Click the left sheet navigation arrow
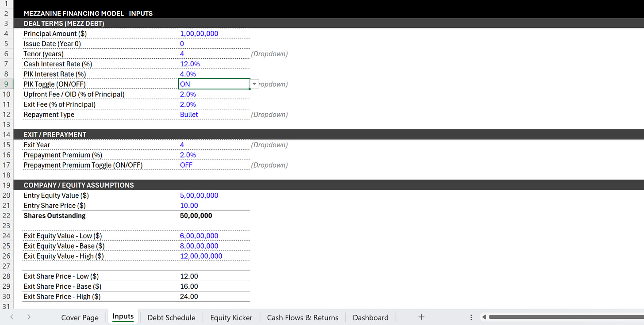 pos(11,317)
